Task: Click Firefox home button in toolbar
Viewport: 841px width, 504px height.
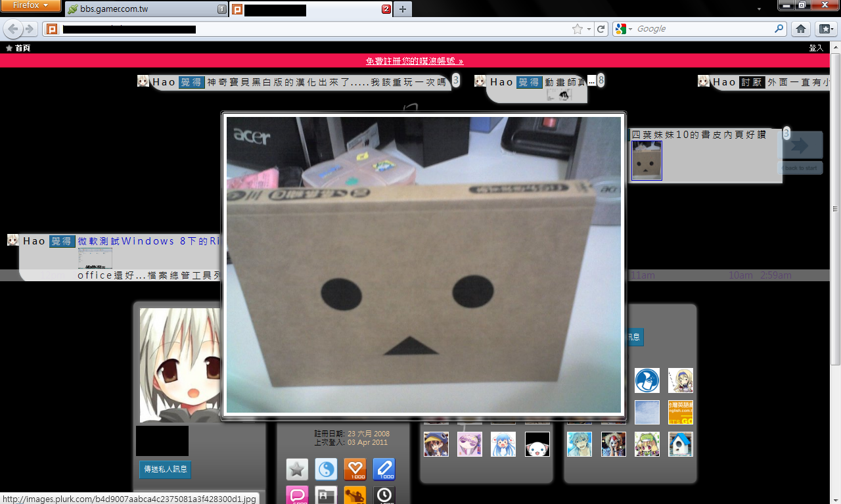Action: coord(800,29)
